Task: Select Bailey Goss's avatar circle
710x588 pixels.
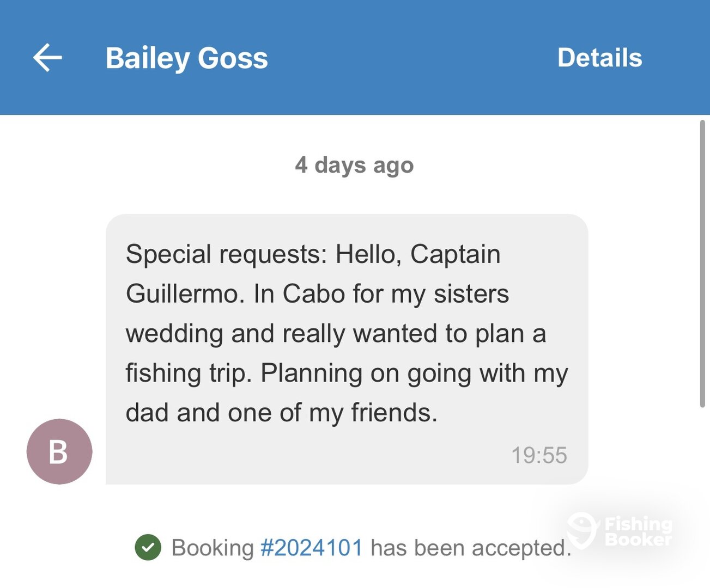Action: click(59, 452)
